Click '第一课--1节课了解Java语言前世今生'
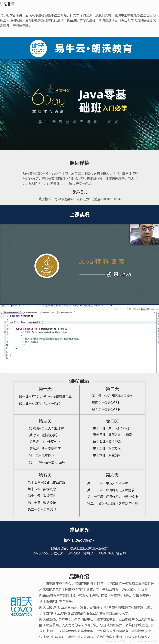 (x=45, y=397)
